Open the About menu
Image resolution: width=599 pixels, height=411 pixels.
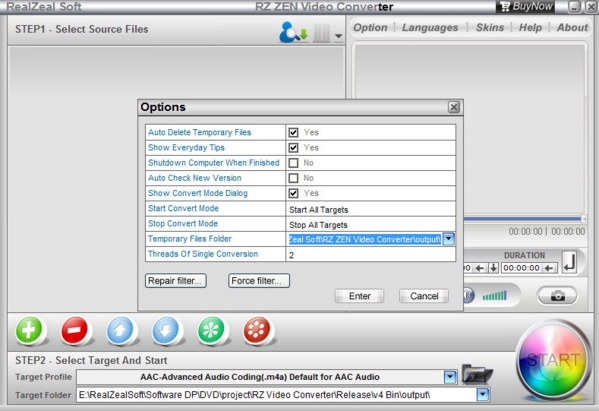[x=572, y=28]
